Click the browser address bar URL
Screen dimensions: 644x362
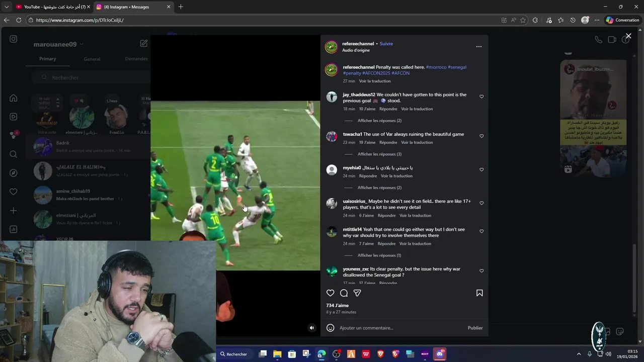click(79, 20)
